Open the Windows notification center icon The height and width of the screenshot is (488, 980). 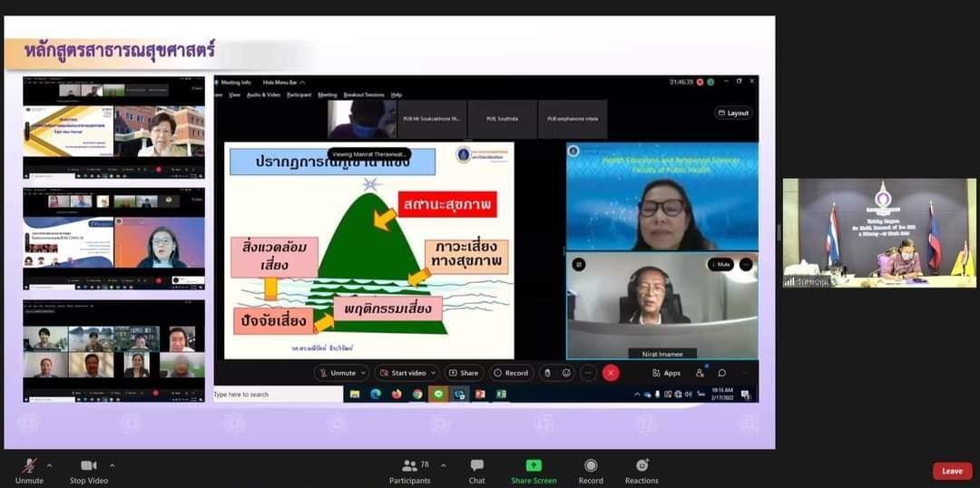click(745, 395)
